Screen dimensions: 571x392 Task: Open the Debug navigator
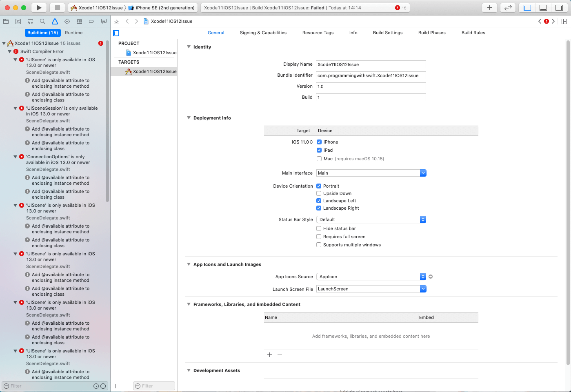[x=79, y=21]
